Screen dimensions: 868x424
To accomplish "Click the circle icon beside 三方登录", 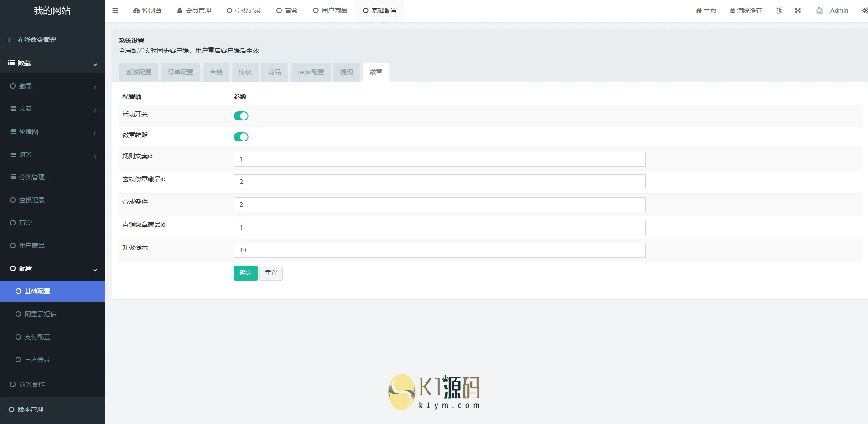I will pyautogui.click(x=18, y=360).
